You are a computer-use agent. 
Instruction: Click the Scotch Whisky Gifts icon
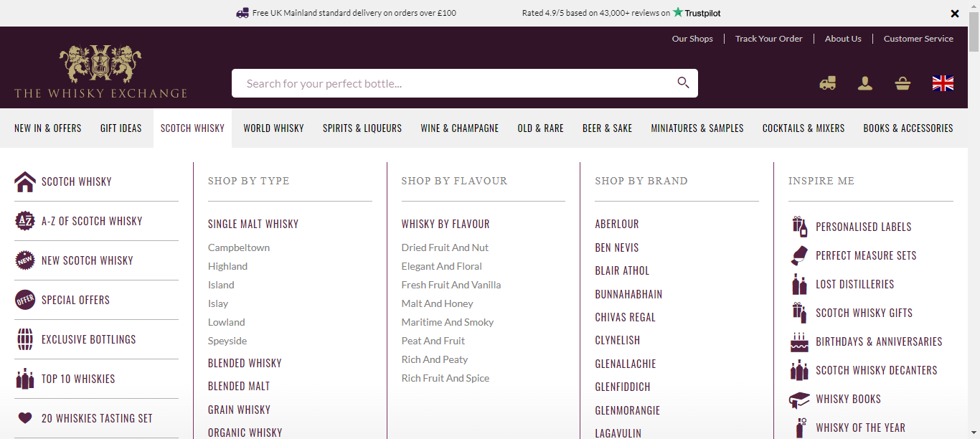tap(799, 313)
